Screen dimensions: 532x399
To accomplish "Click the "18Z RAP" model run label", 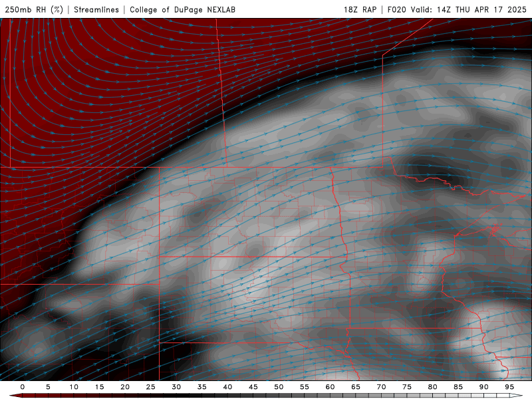I will click(x=360, y=9).
